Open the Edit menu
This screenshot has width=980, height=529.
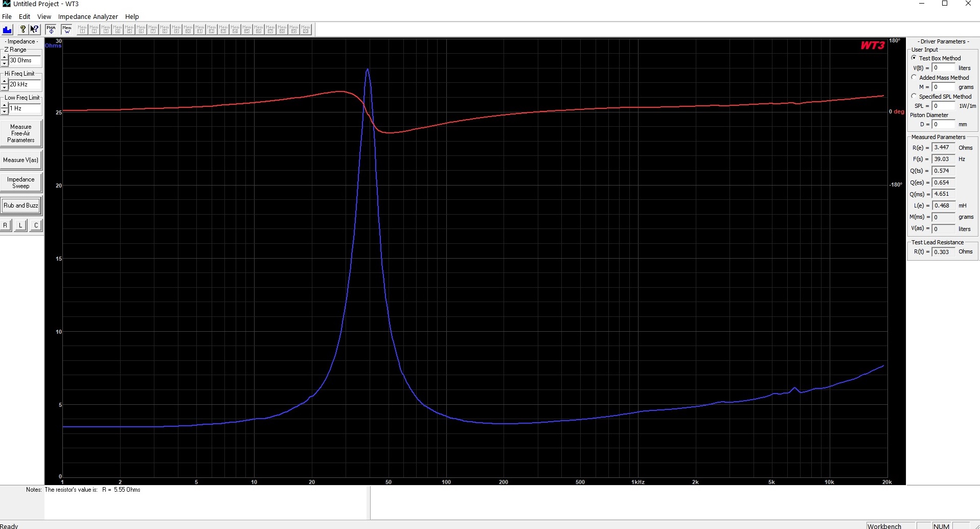tap(25, 16)
